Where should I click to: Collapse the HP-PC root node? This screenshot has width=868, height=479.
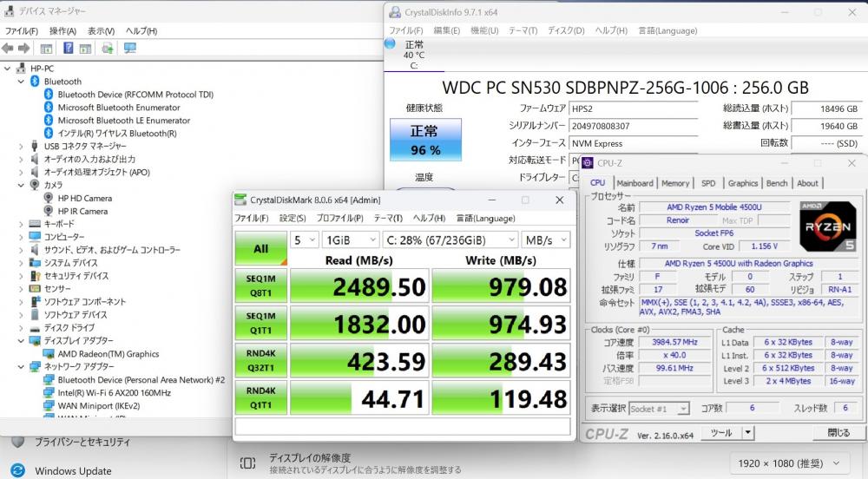click(7, 69)
